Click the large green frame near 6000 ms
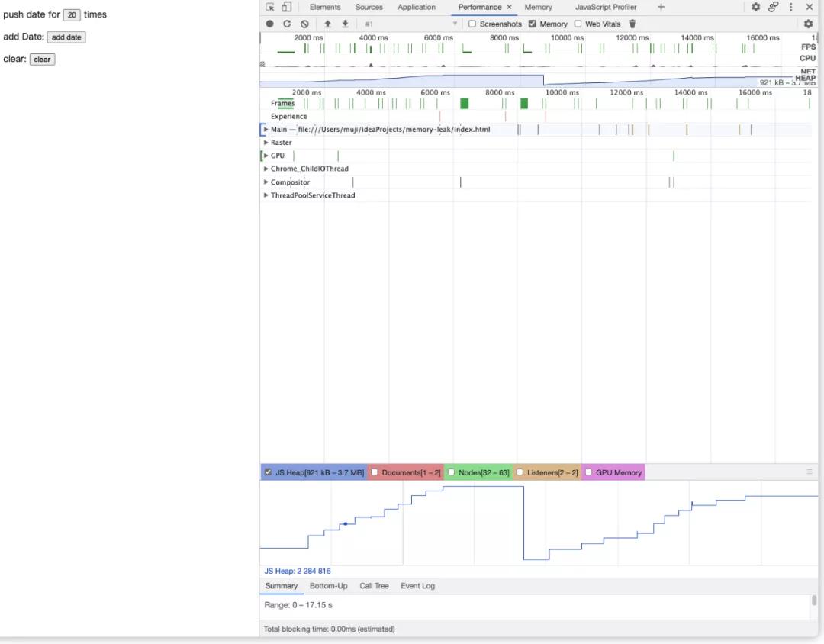The height and width of the screenshot is (644, 824). coord(464,104)
